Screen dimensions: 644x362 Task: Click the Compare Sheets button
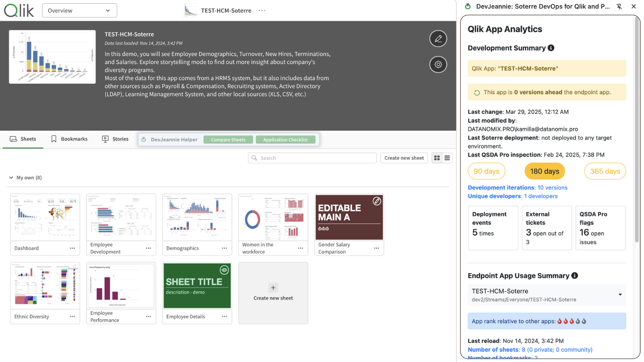pyautogui.click(x=228, y=140)
